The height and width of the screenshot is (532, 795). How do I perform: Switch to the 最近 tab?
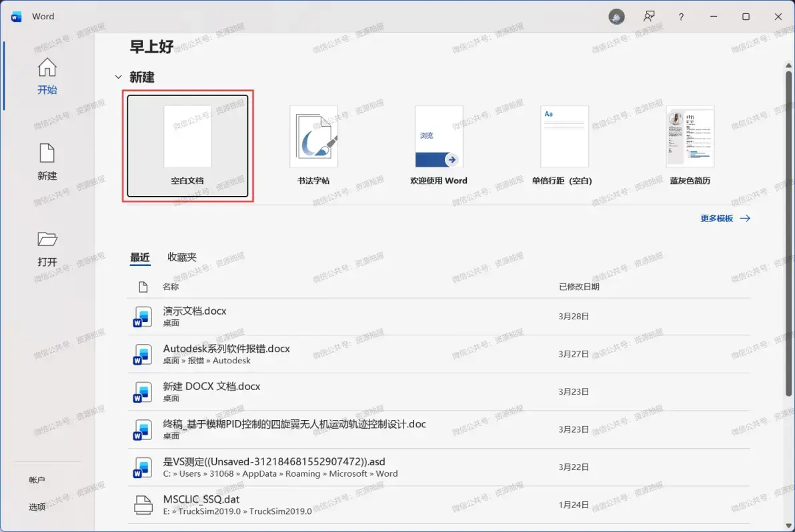tap(140, 257)
